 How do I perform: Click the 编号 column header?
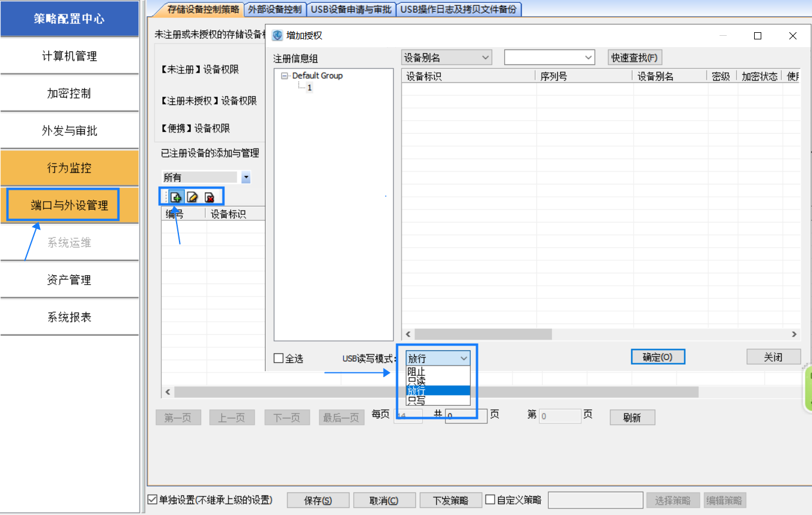point(183,214)
